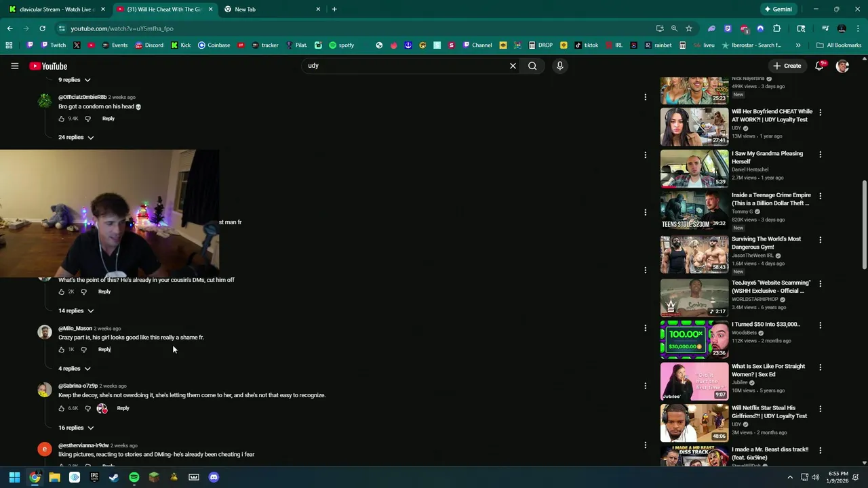868x488 pixels.
Task: Click the search magnifier button
Action: (x=532, y=66)
